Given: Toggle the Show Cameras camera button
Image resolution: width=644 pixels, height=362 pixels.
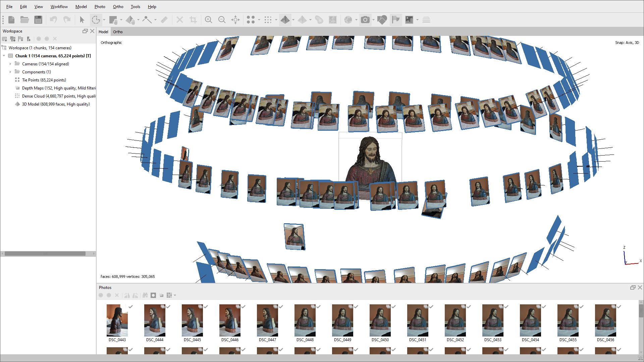Looking at the screenshot, I should [x=365, y=20].
